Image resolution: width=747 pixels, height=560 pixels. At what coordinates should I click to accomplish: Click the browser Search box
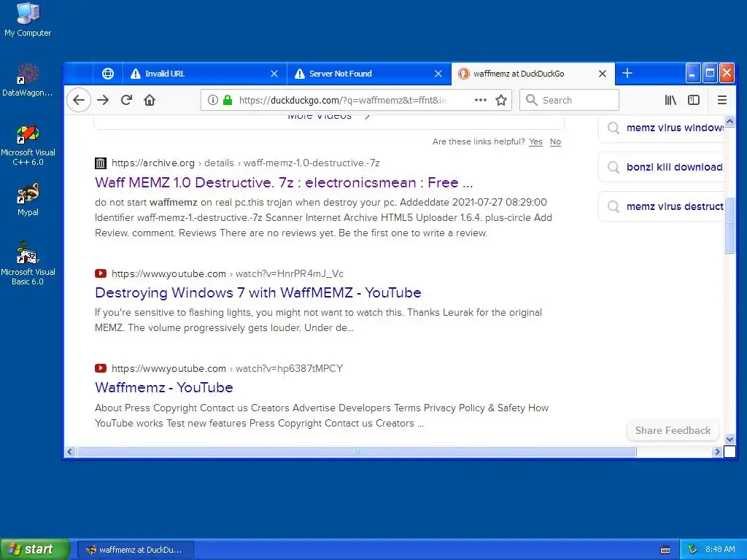click(569, 100)
